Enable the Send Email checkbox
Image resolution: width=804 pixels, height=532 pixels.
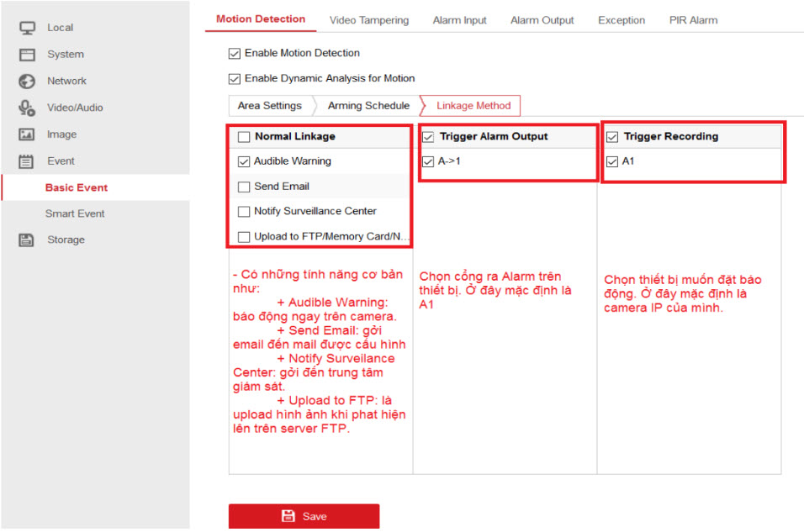click(x=244, y=187)
